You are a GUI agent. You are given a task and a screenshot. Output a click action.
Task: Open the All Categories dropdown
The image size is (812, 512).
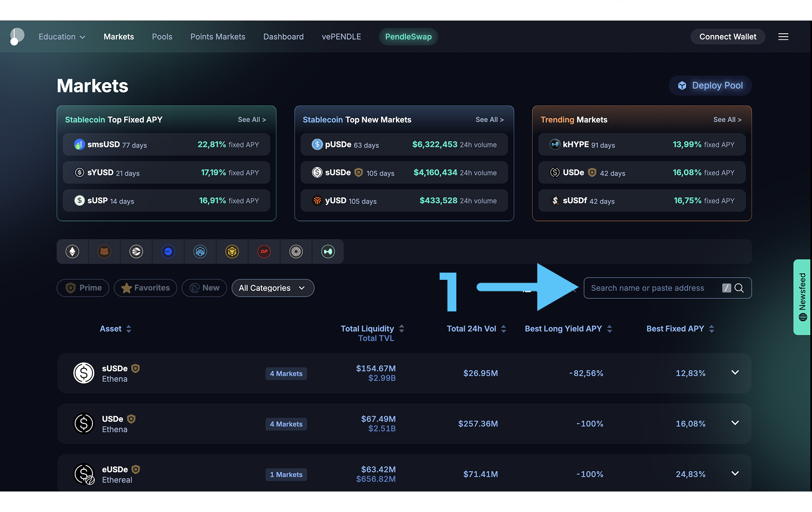tap(273, 288)
